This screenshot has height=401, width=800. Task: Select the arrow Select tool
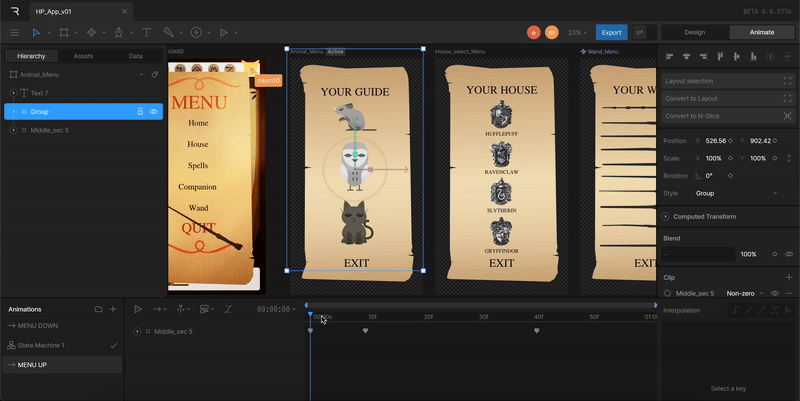pyautogui.click(x=36, y=32)
